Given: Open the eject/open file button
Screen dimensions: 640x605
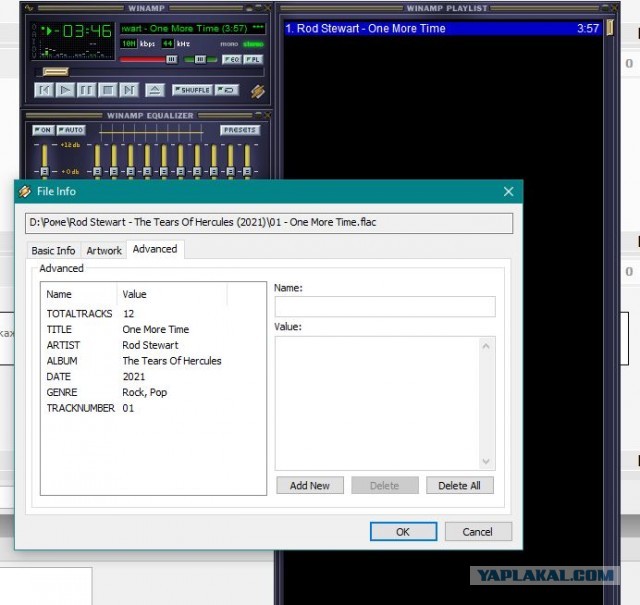Looking at the screenshot, I should click(x=155, y=90).
